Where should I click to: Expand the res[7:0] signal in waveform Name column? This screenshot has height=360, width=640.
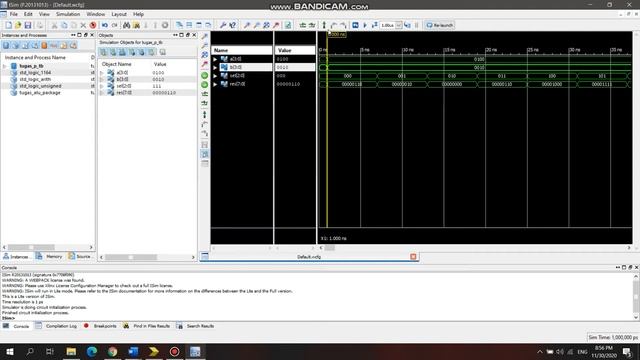tap(215, 84)
